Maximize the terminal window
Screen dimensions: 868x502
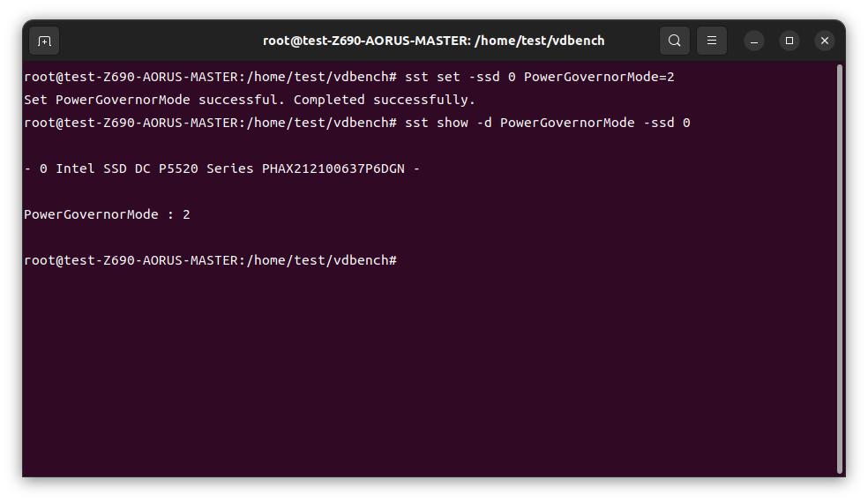pos(789,41)
